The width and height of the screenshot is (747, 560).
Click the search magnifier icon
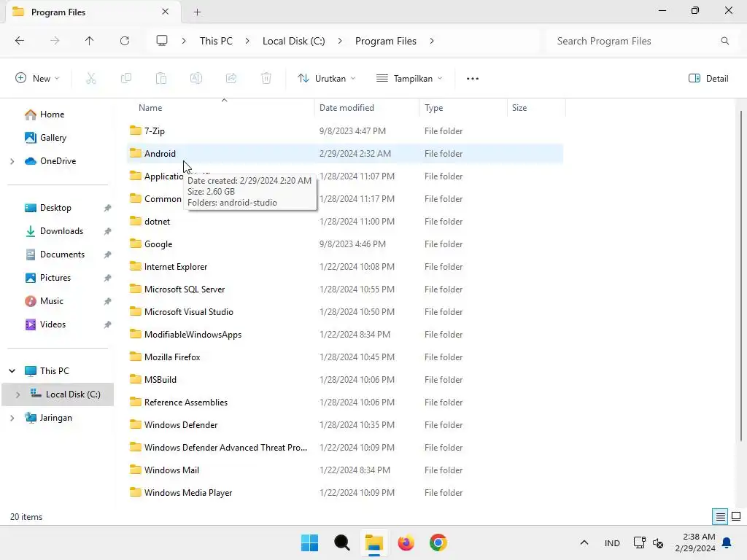(724, 41)
